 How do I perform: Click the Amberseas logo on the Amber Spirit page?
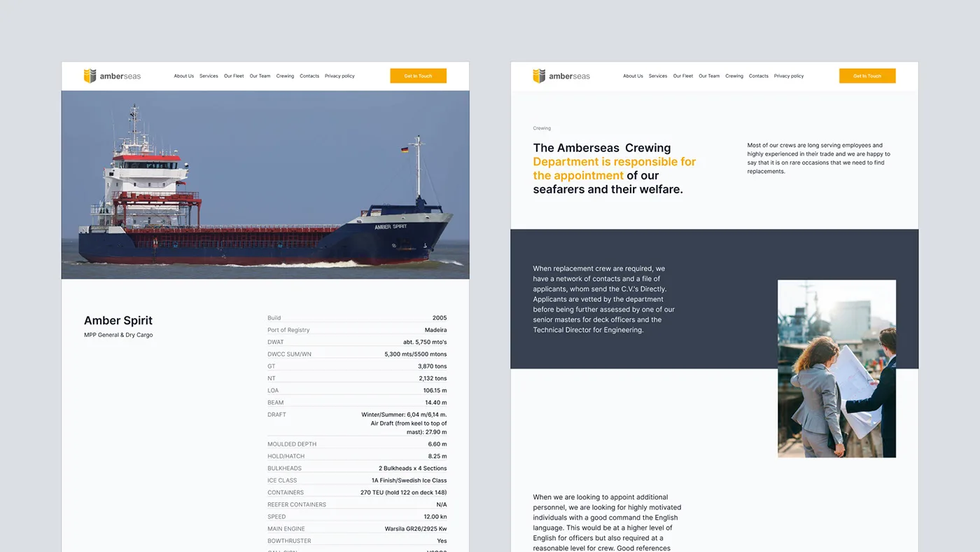(x=112, y=76)
